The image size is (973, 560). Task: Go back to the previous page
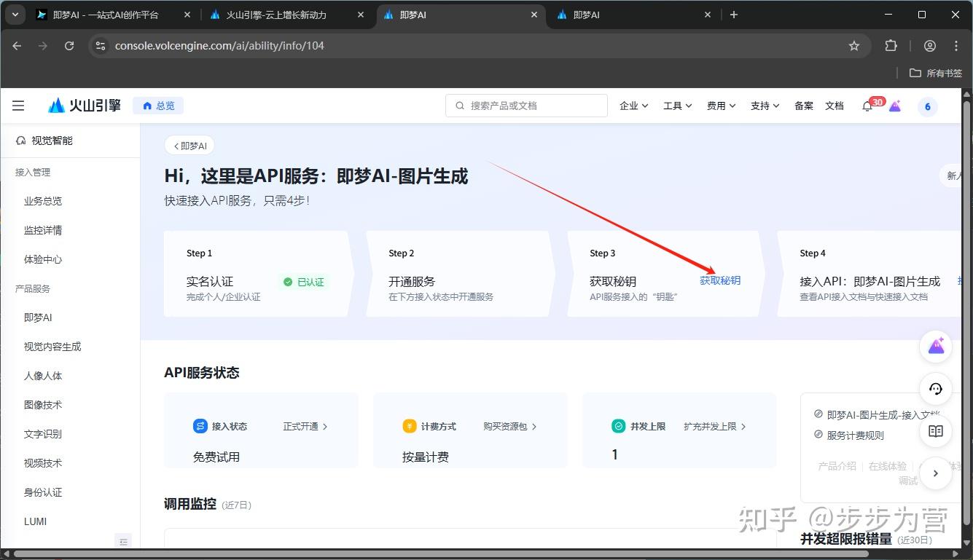(17, 46)
